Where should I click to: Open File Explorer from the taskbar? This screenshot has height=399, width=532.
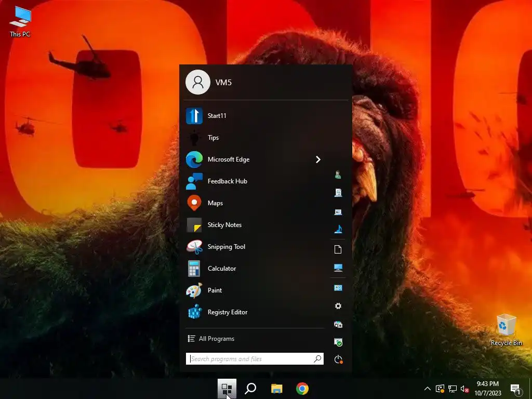tap(276, 389)
